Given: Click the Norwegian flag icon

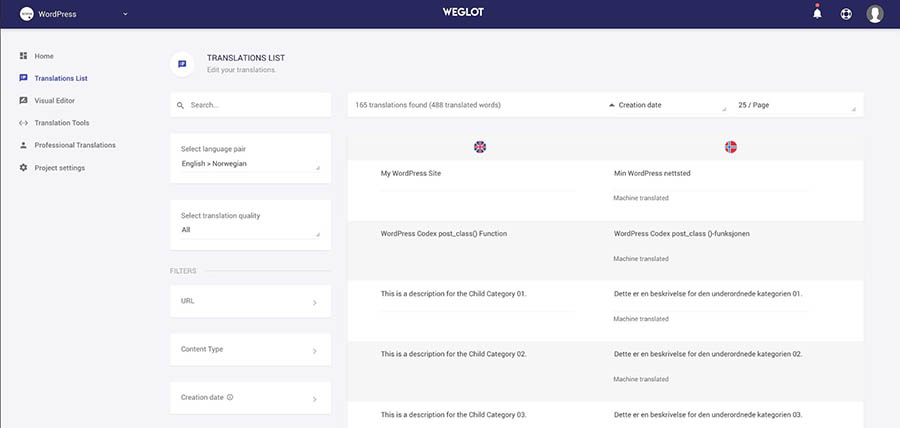Looking at the screenshot, I should pos(731,147).
